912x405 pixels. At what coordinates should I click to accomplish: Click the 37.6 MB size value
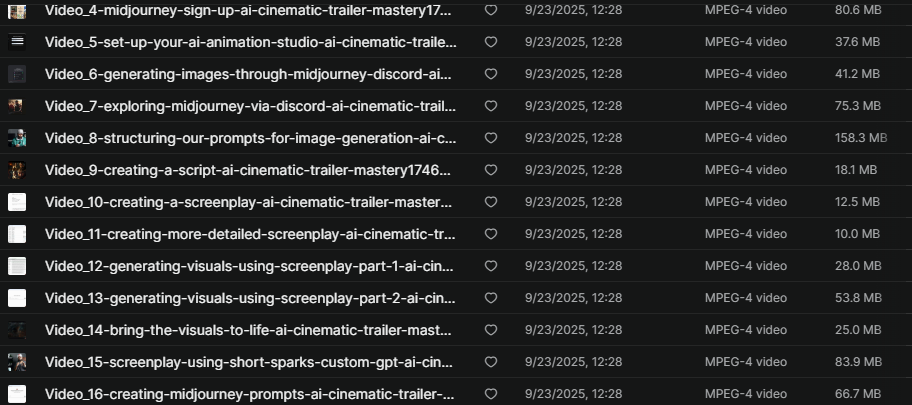(x=857, y=42)
